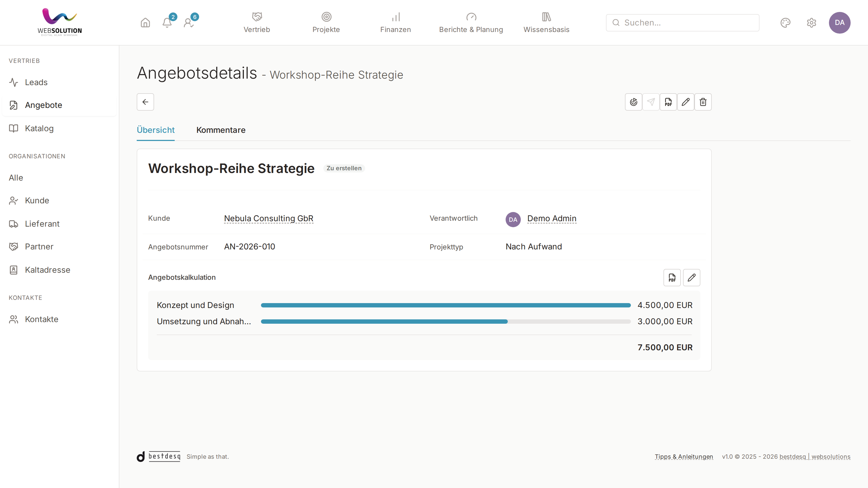
Task: Open Nebula Consulting GbR customer link
Action: [269, 218]
